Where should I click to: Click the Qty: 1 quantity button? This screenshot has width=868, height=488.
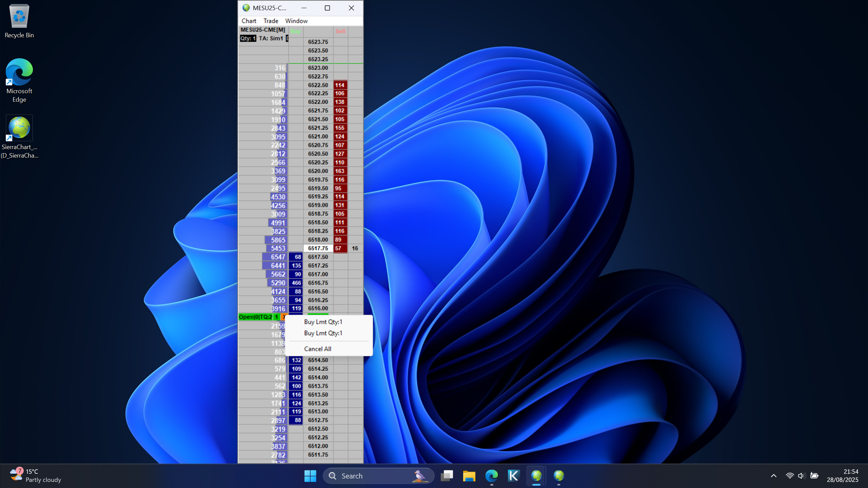pos(248,39)
